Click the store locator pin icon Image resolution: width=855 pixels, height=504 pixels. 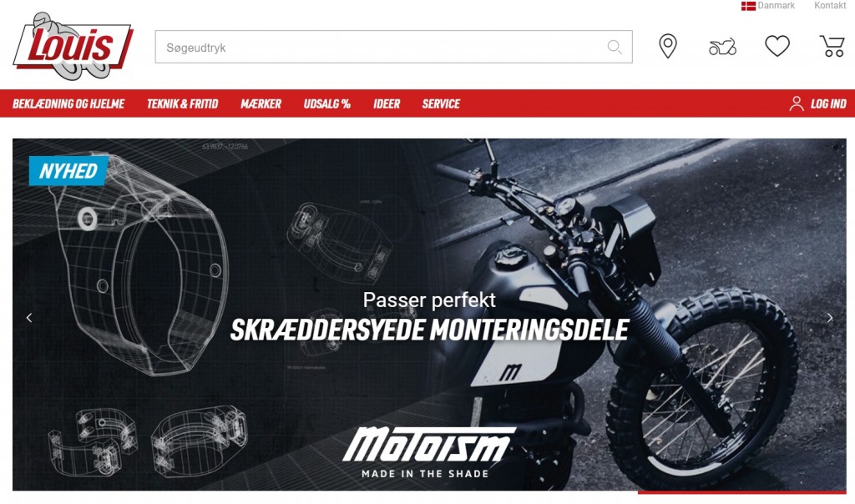[x=667, y=47]
